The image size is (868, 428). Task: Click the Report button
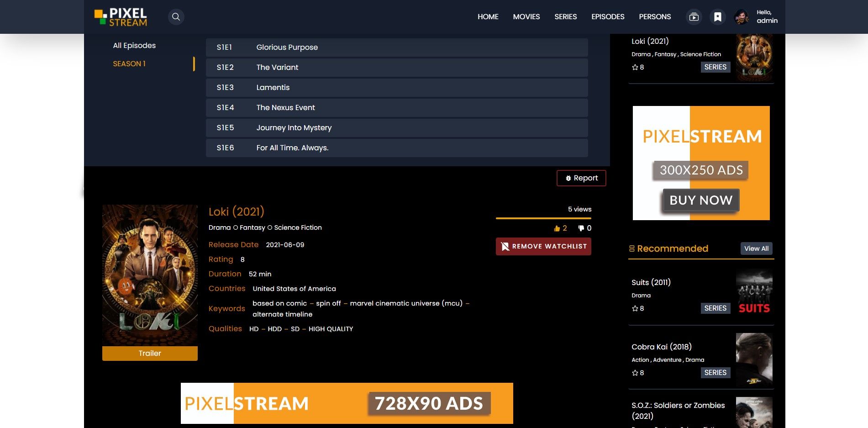tap(581, 178)
